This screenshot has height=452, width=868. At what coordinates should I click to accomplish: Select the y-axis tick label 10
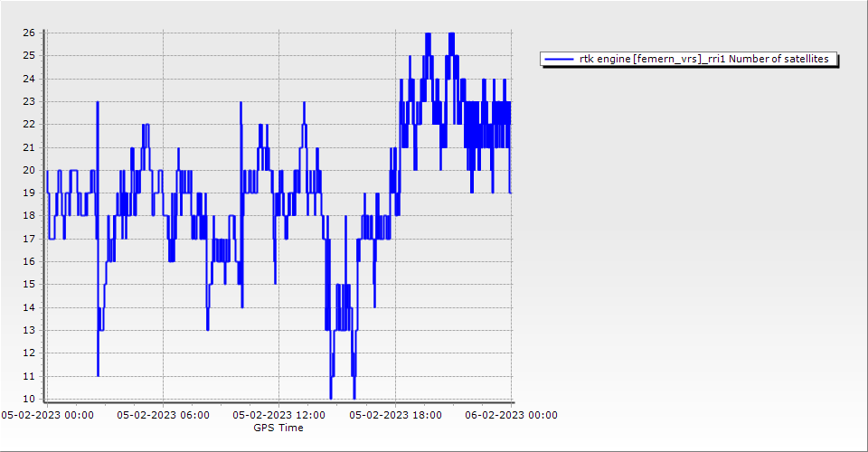(x=29, y=400)
